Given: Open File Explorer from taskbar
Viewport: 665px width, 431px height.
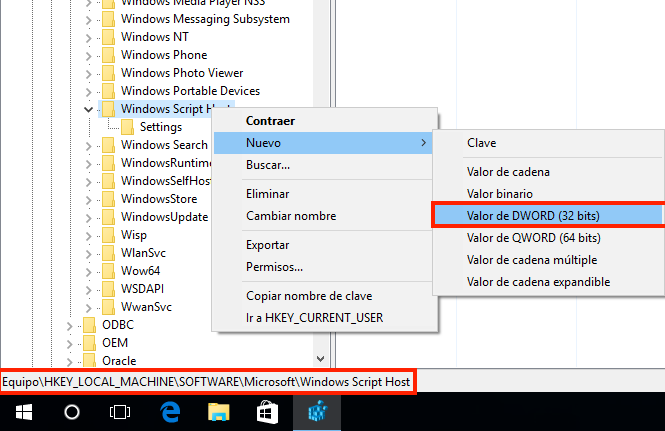Looking at the screenshot, I should click(x=218, y=411).
